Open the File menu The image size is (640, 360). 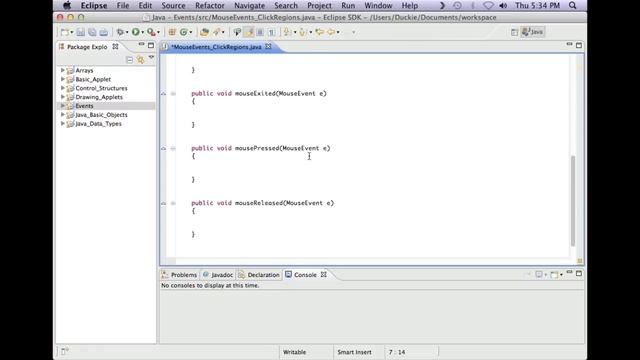coord(123,6)
